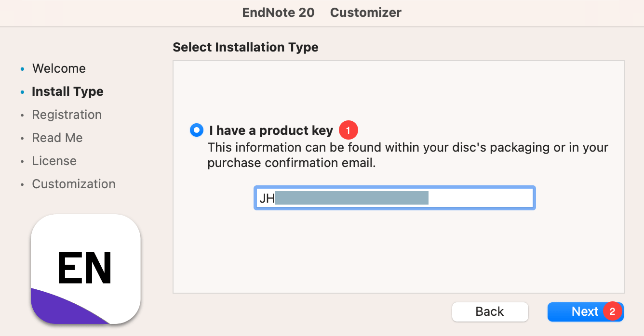The height and width of the screenshot is (336, 644).
Task: Select the product key radio button
Action: click(x=197, y=130)
